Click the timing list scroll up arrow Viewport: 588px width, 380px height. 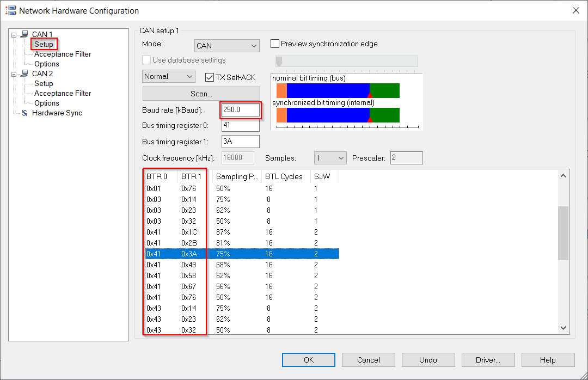click(x=563, y=175)
